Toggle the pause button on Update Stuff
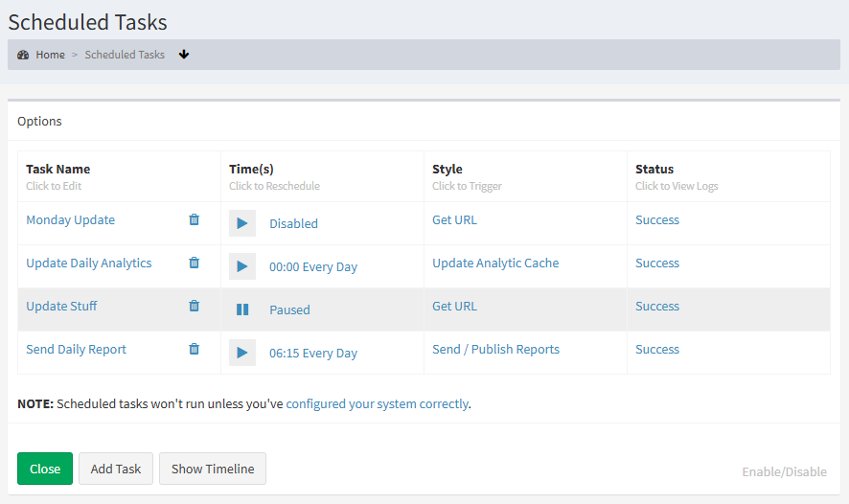849x504 pixels. click(x=242, y=309)
